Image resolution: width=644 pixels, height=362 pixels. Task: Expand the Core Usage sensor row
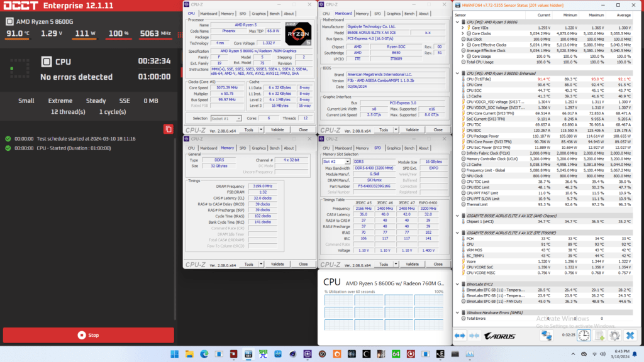[464, 56]
